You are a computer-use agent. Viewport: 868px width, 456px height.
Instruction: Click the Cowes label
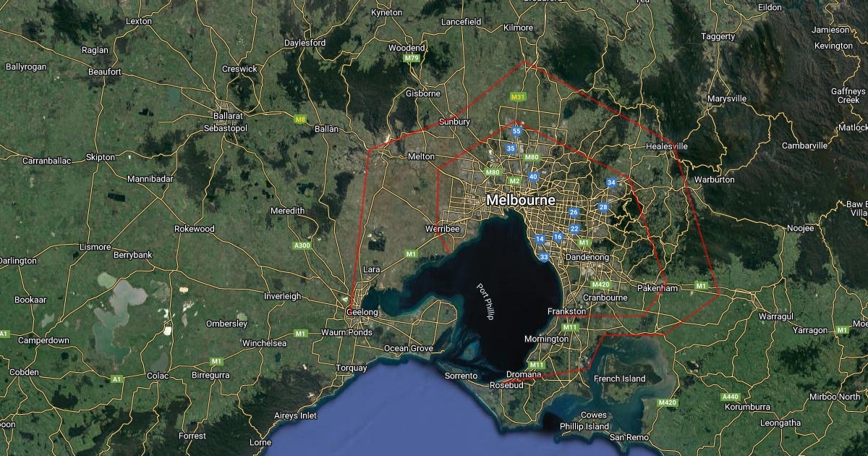594,415
